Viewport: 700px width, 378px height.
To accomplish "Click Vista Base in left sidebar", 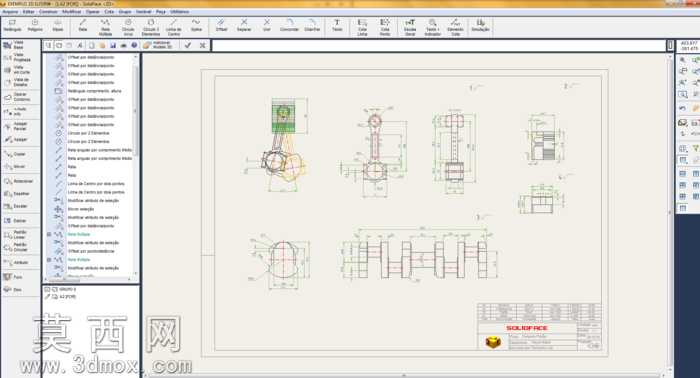I will [15, 45].
